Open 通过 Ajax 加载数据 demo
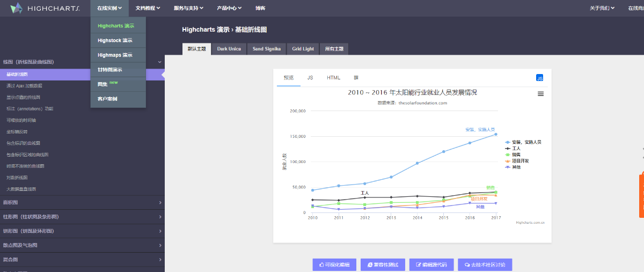 [x=24, y=86]
